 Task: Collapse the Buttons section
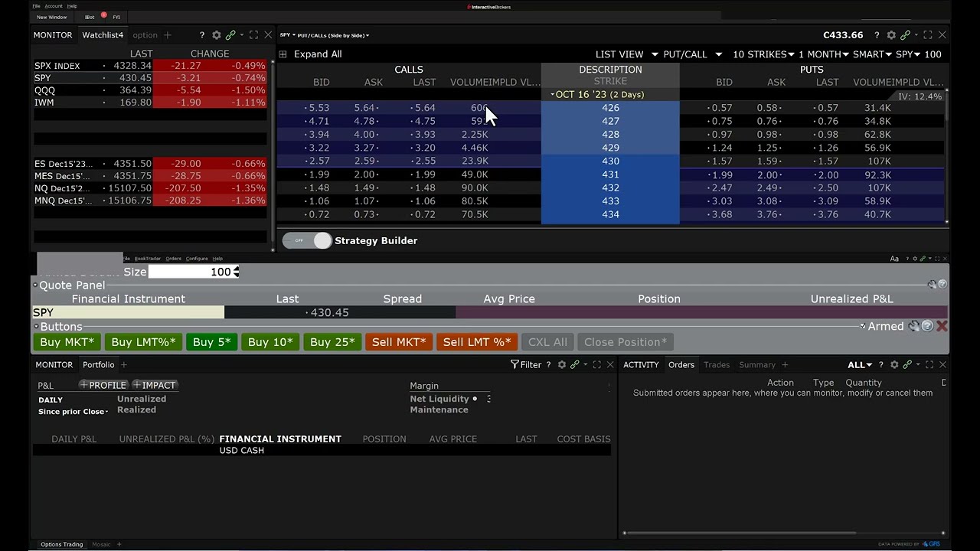(x=34, y=327)
